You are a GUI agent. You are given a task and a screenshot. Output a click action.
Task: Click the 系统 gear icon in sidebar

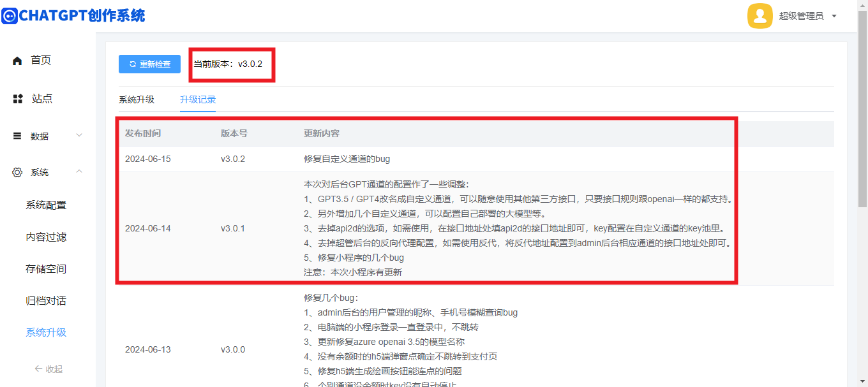(x=17, y=172)
